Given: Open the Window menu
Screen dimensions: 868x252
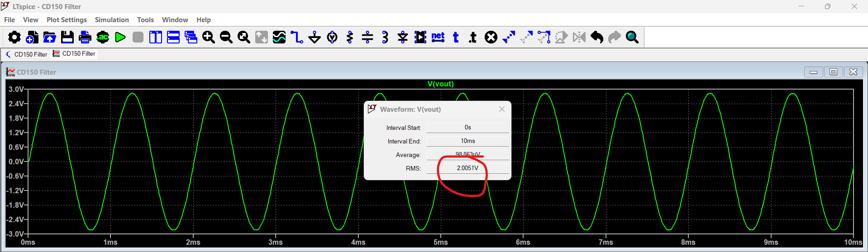Looking at the screenshot, I should coord(175,20).
